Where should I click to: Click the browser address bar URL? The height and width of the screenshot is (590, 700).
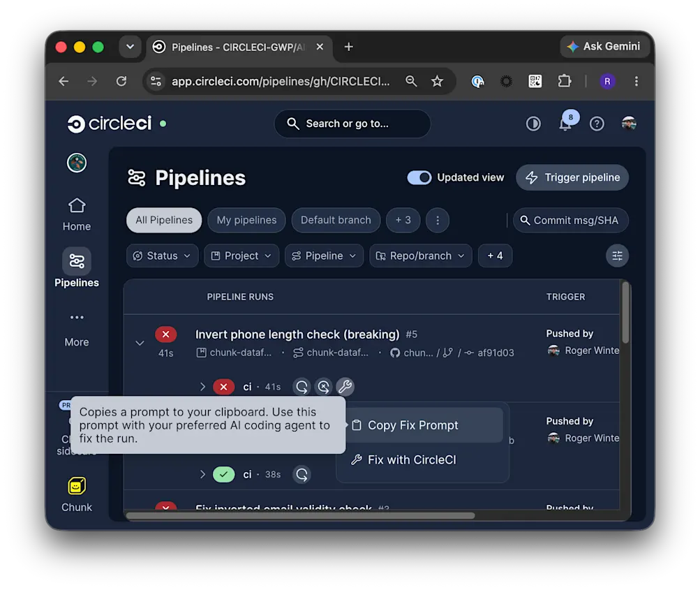[x=281, y=81]
